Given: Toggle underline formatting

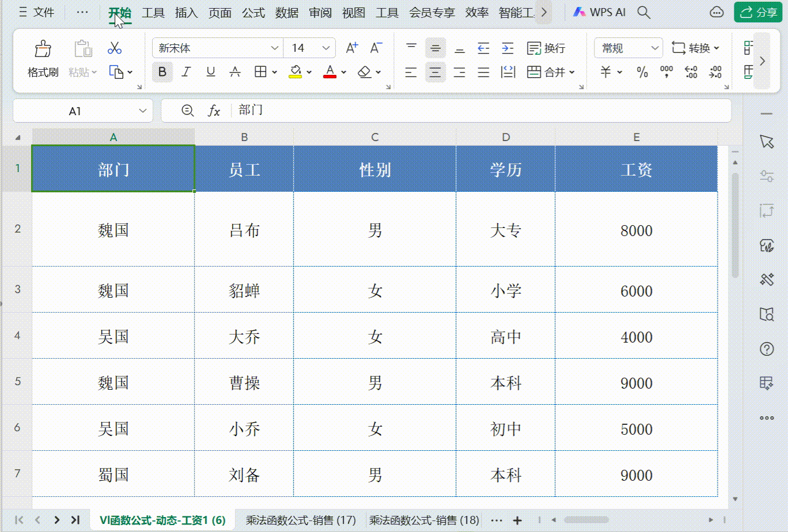Looking at the screenshot, I should 211,72.
